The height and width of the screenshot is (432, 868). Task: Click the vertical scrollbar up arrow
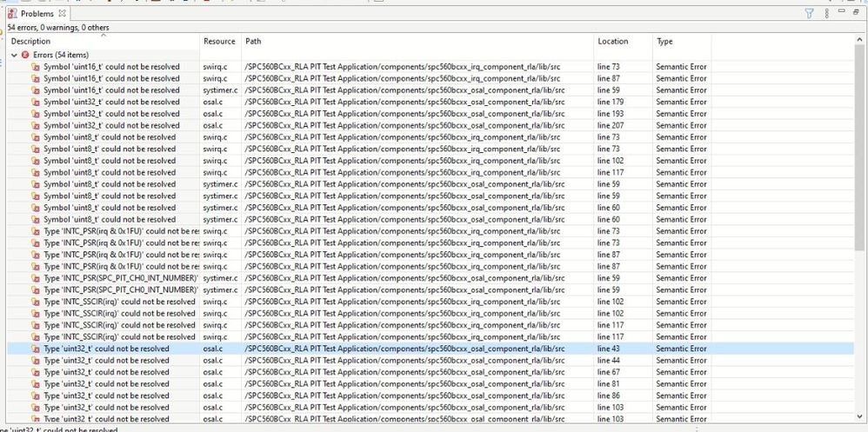(859, 39)
